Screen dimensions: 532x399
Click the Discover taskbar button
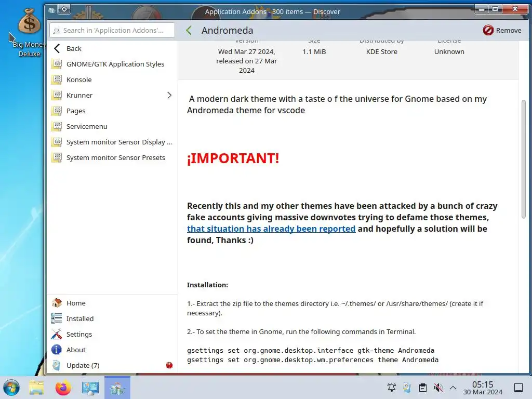117,388
